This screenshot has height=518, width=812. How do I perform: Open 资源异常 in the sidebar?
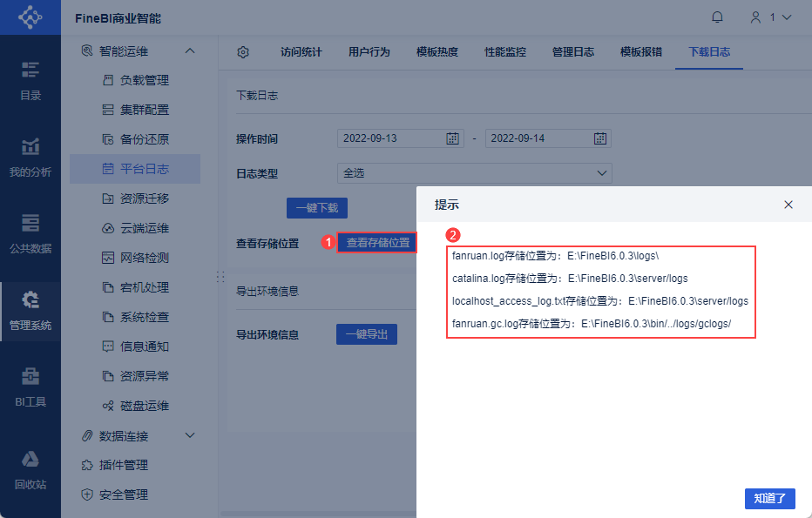(x=135, y=376)
